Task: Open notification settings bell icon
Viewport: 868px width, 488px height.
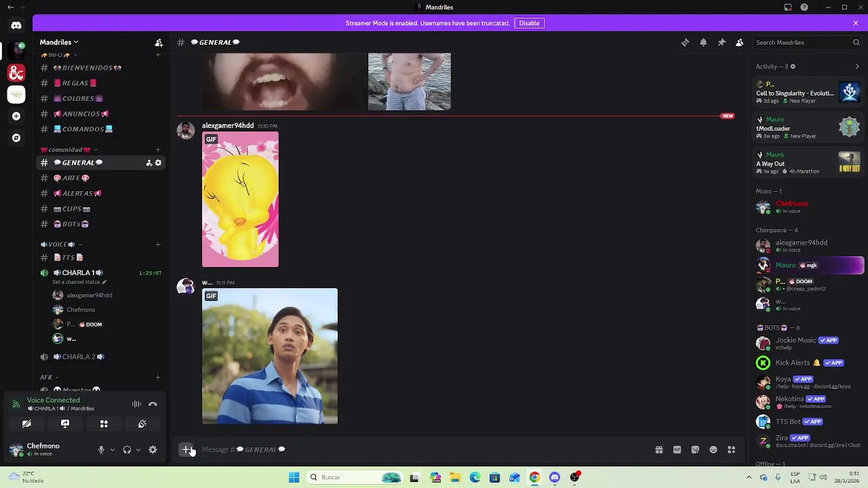Action: (703, 42)
